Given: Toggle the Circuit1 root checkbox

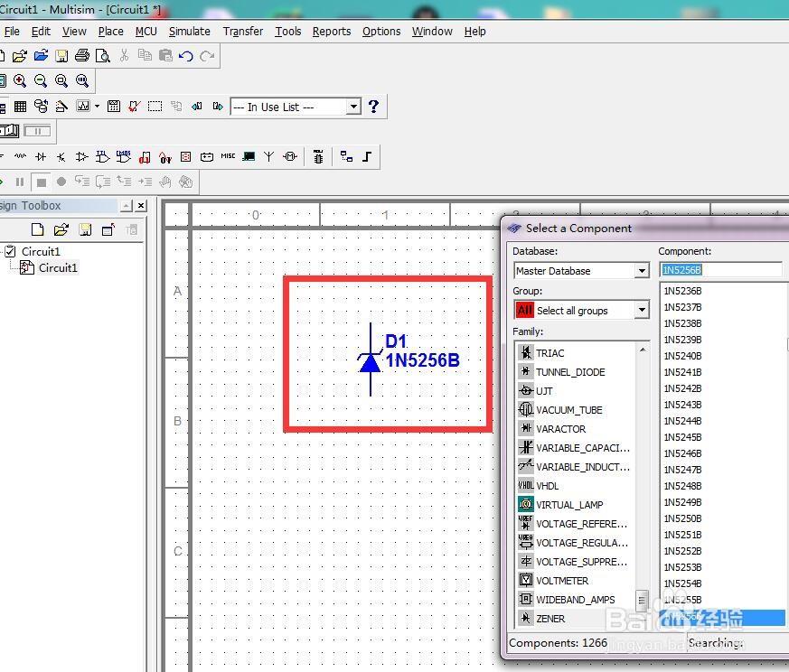Looking at the screenshot, I should click(x=11, y=251).
